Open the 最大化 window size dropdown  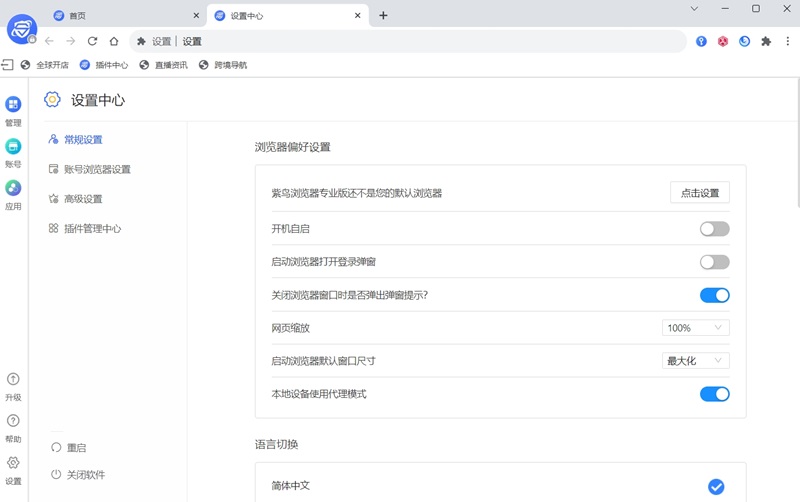click(695, 361)
